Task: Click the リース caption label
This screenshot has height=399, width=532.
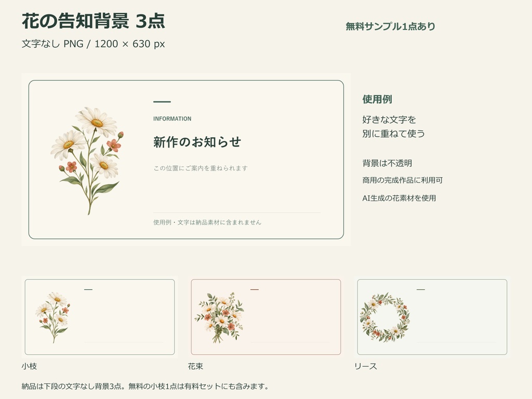Action: [365, 366]
